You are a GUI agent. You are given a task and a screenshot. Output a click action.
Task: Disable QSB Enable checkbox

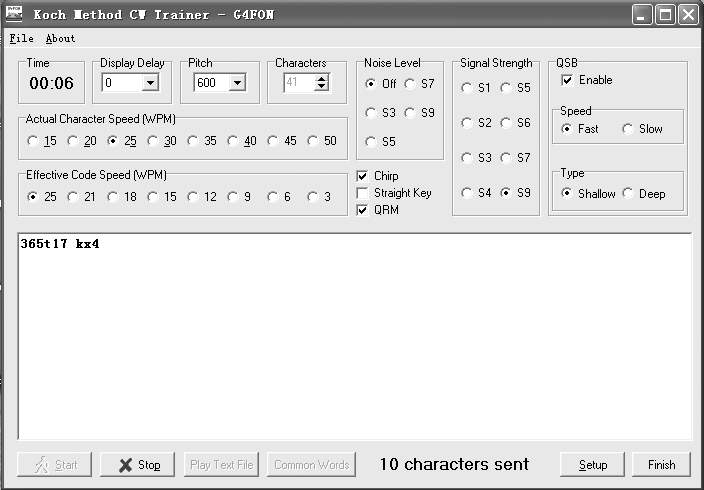tap(567, 80)
